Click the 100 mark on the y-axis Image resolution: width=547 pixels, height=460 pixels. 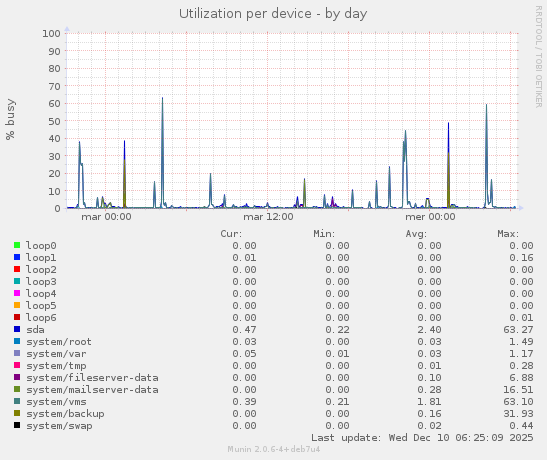tap(52, 33)
